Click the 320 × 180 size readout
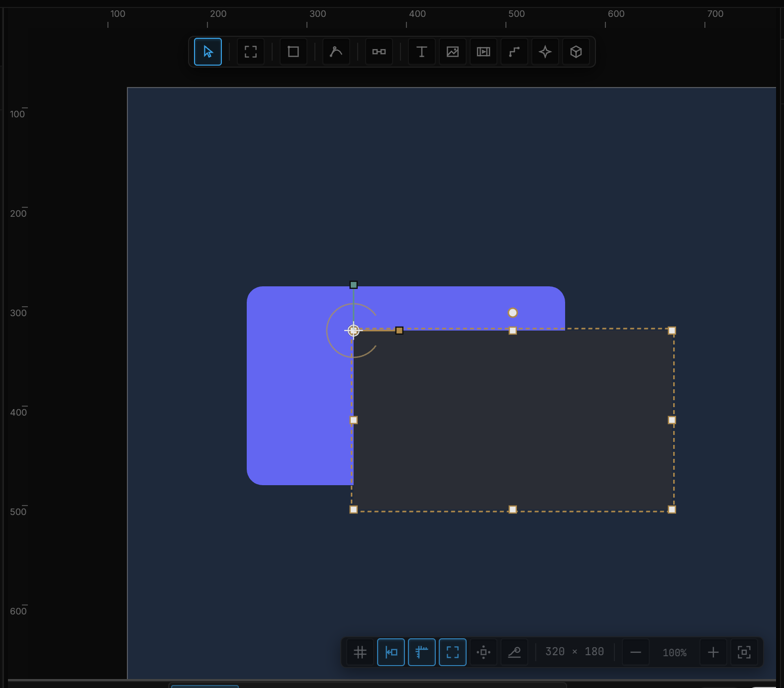This screenshot has width=784, height=688. click(575, 652)
